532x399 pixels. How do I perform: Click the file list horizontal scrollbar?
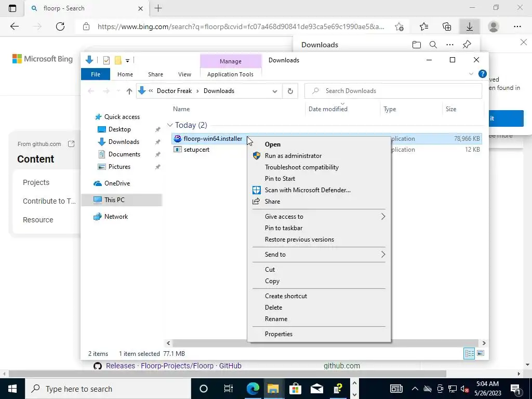[326, 343]
